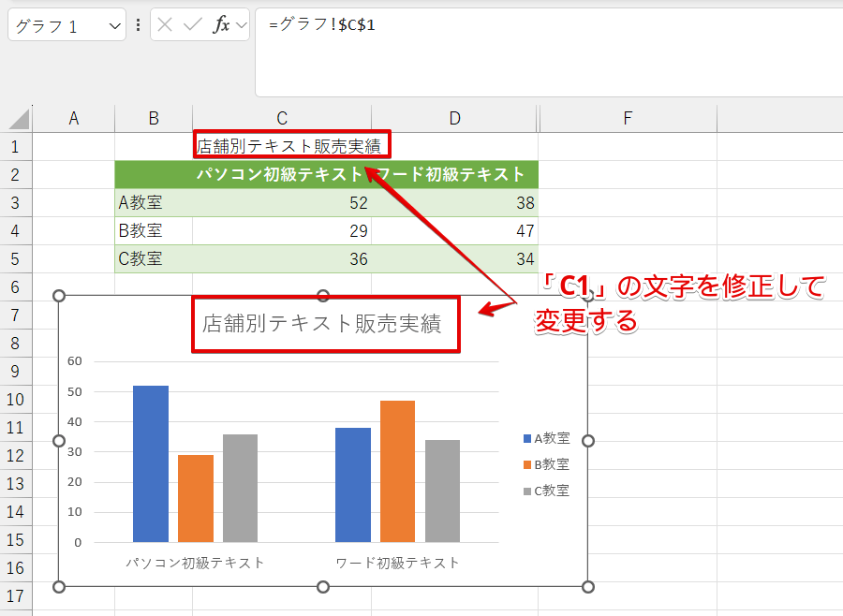The image size is (843, 616).
Task: Select column D header
Action: pyautogui.click(x=455, y=118)
